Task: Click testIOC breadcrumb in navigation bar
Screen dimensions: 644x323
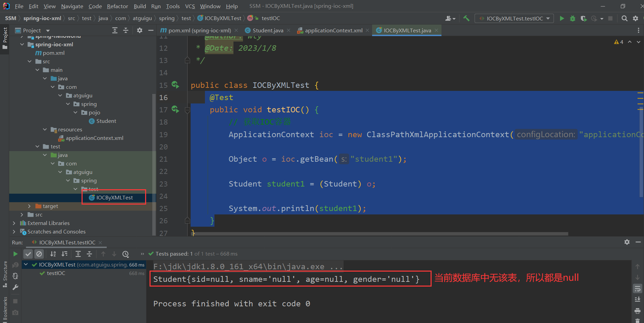Action: tap(271, 18)
